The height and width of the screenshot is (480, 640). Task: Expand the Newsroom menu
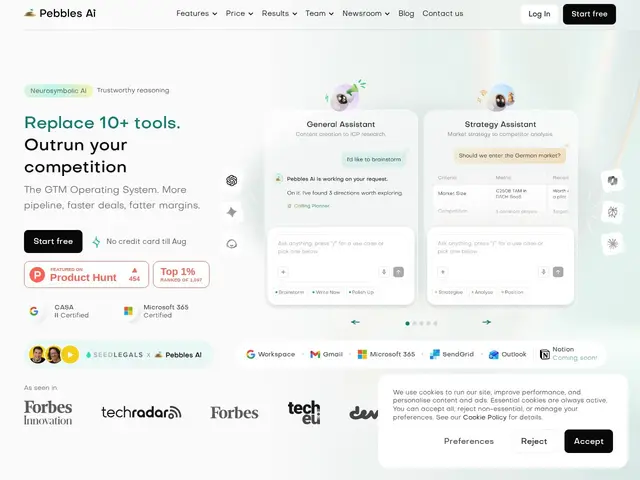[366, 13]
